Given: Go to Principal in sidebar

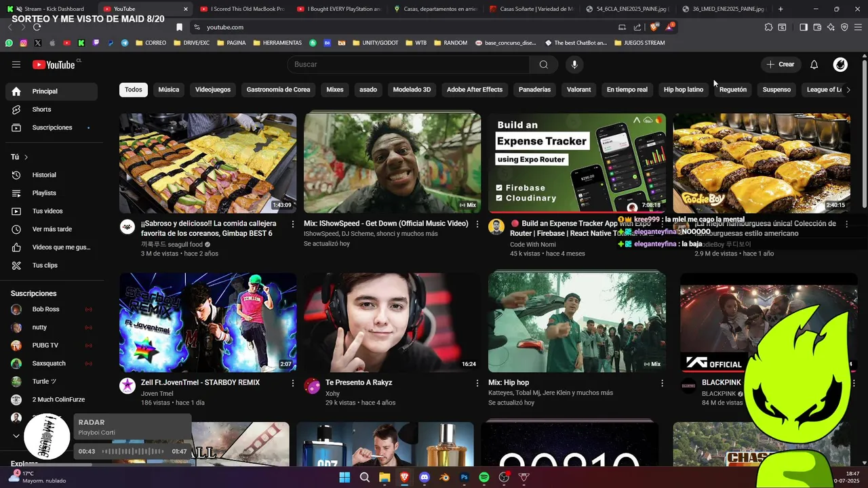Looking at the screenshot, I should pyautogui.click(x=51, y=91).
